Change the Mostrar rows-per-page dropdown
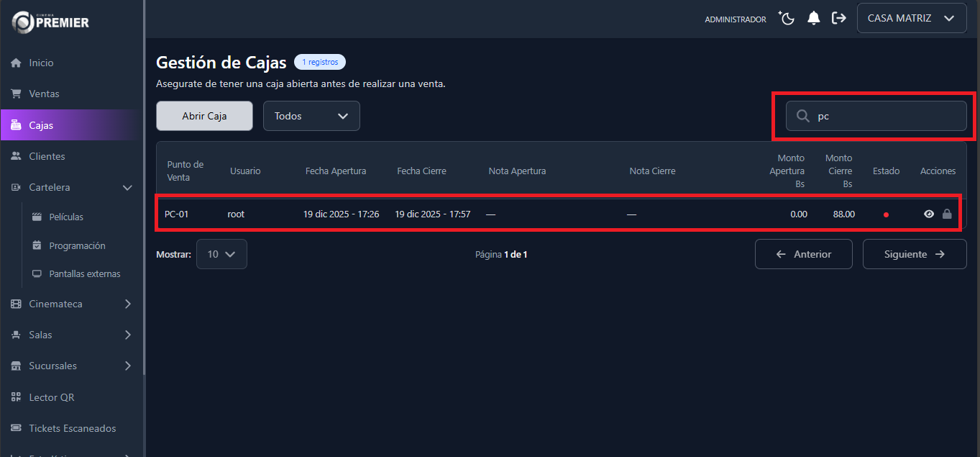Viewport: 980px width, 457px height. [x=221, y=254]
